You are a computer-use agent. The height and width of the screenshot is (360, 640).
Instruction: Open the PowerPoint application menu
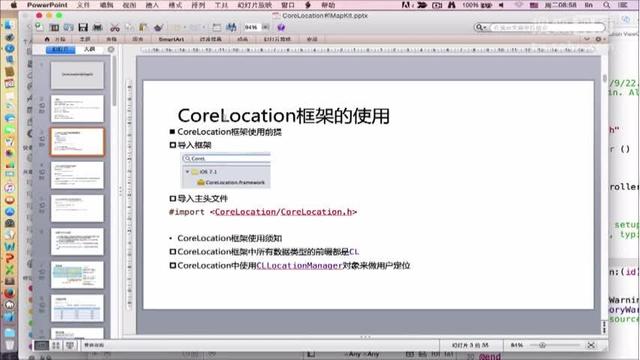pos(47,5)
